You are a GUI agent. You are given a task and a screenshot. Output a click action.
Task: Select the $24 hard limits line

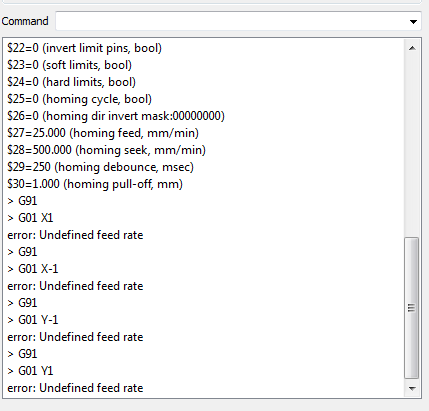[x=71, y=82]
